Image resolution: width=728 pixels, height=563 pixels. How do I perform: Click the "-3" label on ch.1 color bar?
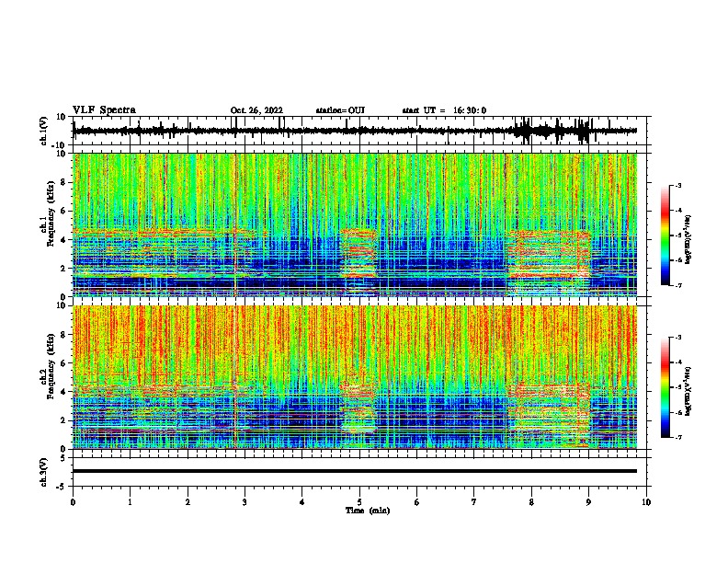(x=677, y=185)
